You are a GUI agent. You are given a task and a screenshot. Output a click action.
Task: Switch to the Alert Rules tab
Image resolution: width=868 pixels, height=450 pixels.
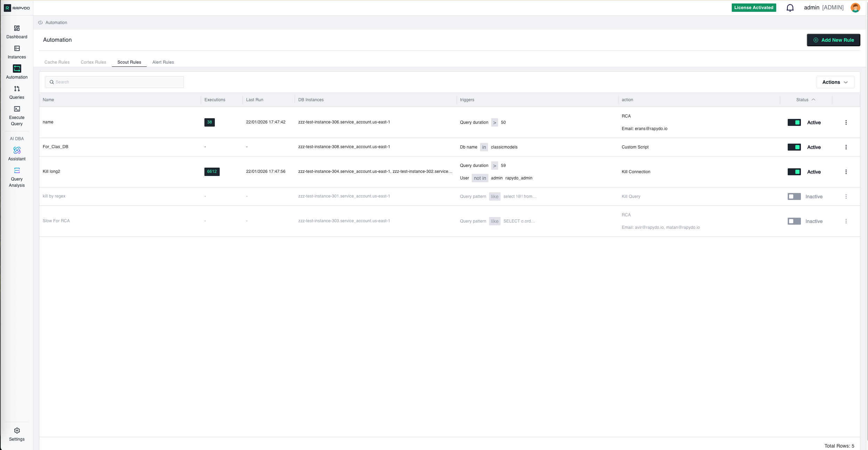[163, 62]
